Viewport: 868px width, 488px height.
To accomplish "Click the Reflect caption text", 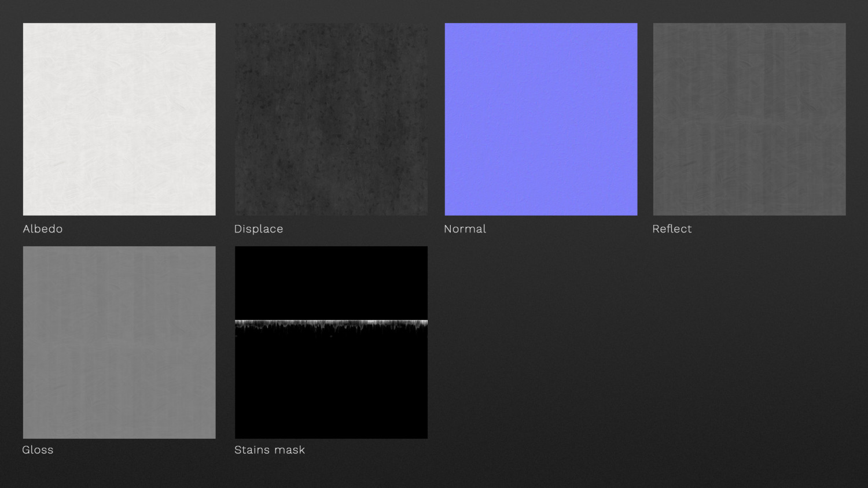I will [x=672, y=229].
